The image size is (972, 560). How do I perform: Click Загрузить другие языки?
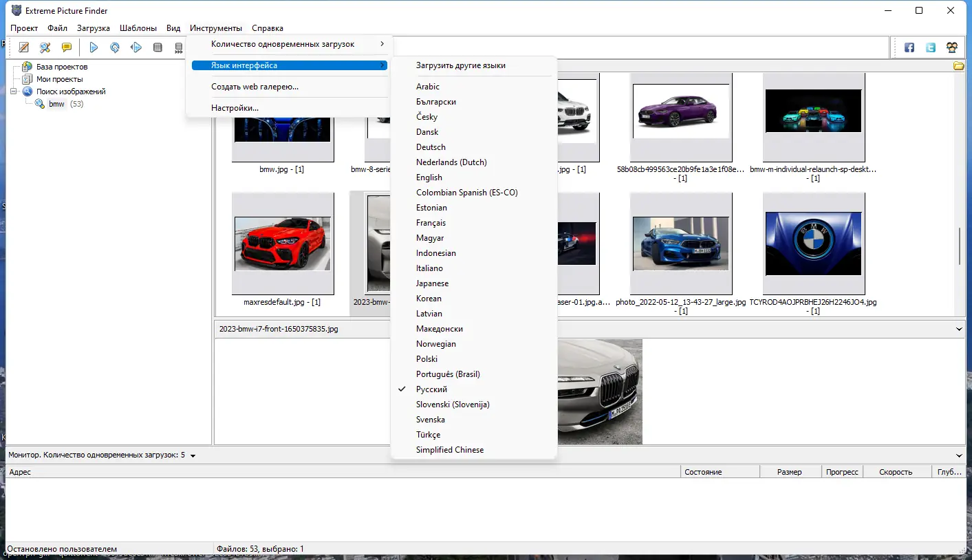(x=460, y=65)
